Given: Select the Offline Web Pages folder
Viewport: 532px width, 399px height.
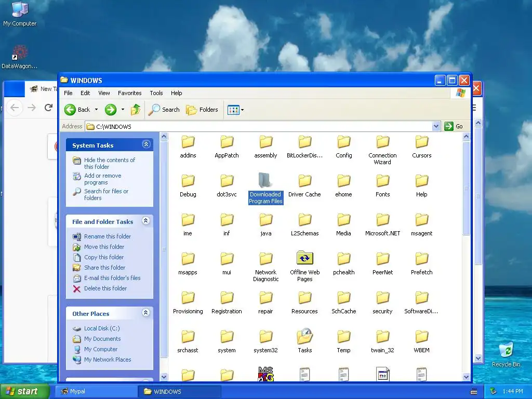Looking at the screenshot, I should point(304,267).
